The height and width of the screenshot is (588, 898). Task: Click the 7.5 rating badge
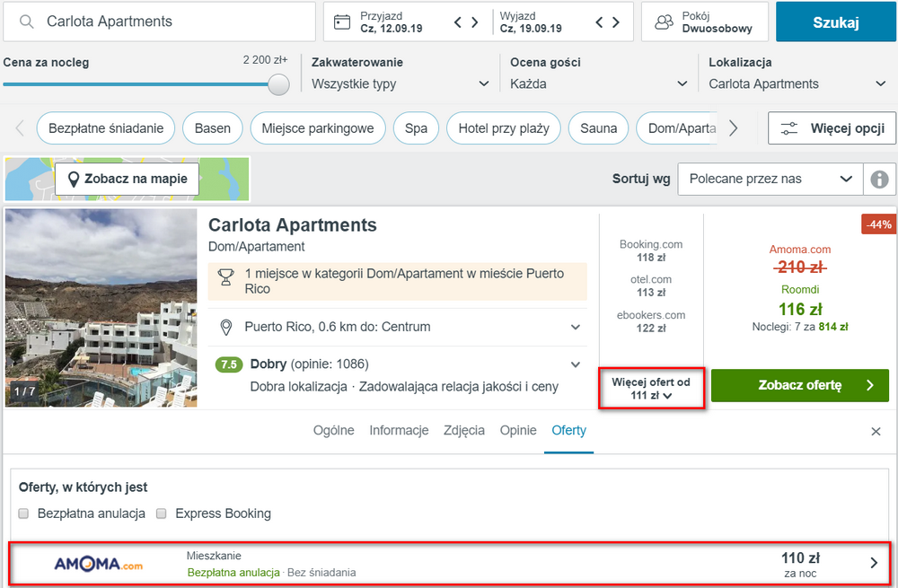[228, 364]
